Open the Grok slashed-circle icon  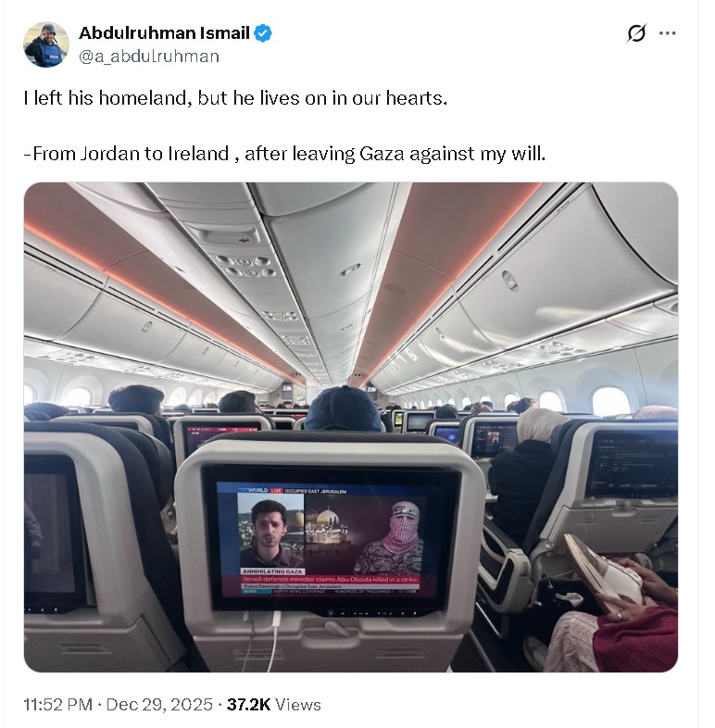(x=636, y=33)
